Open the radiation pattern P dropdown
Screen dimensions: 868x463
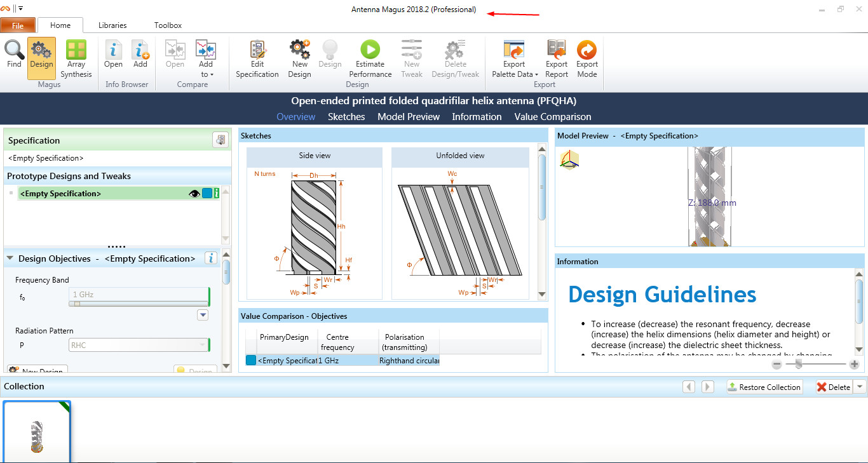tap(139, 345)
